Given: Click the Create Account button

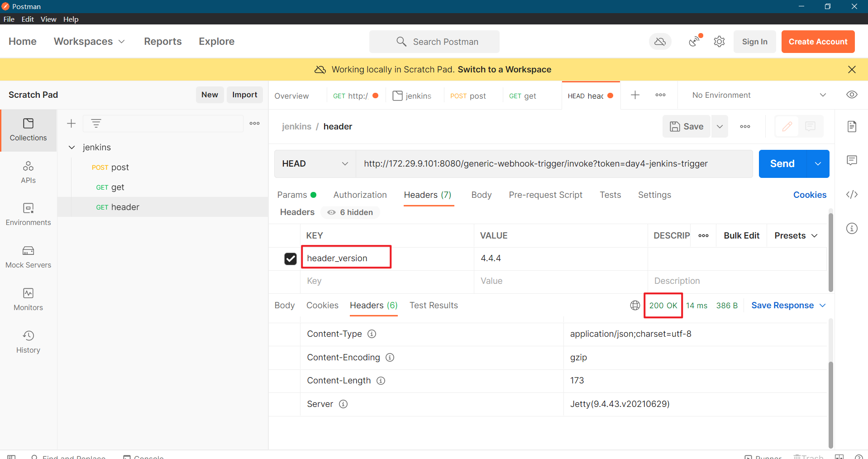Looking at the screenshot, I should [818, 42].
